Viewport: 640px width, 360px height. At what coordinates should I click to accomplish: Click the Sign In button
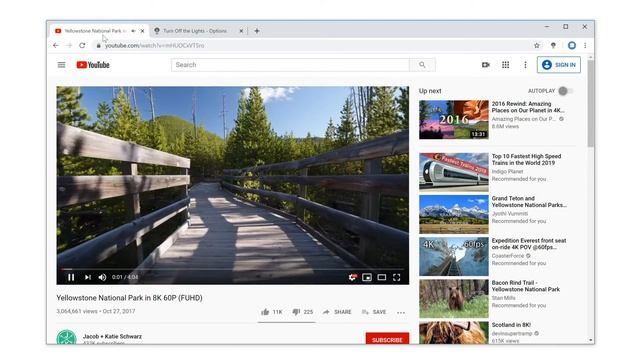tap(559, 65)
